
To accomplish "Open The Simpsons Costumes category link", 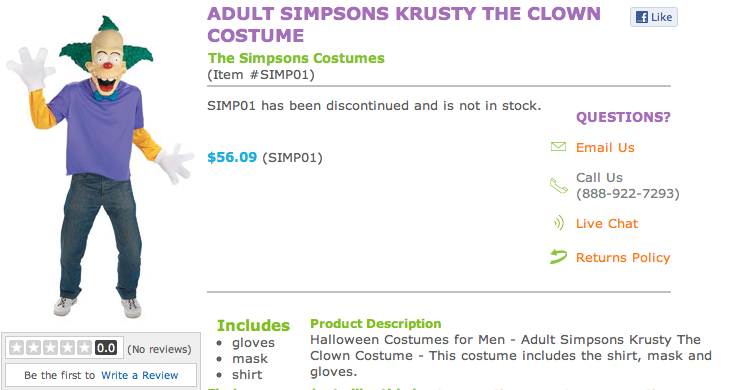I will (x=296, y=58).
